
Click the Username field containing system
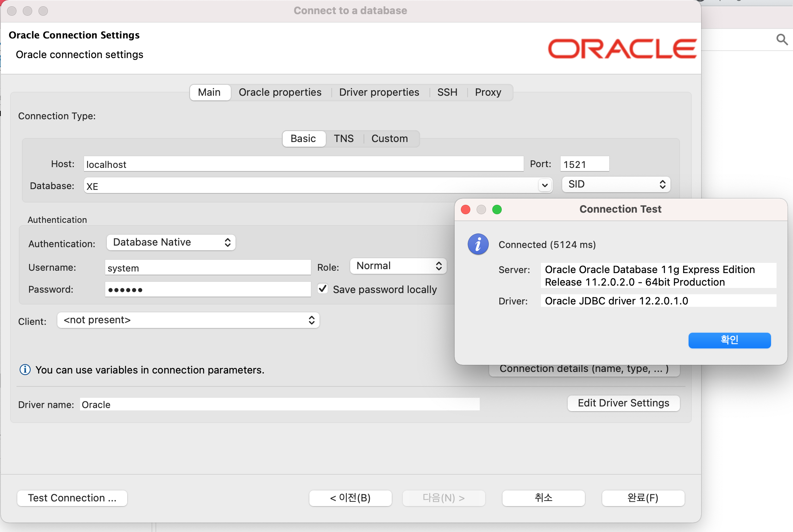(x=208, y=268)
